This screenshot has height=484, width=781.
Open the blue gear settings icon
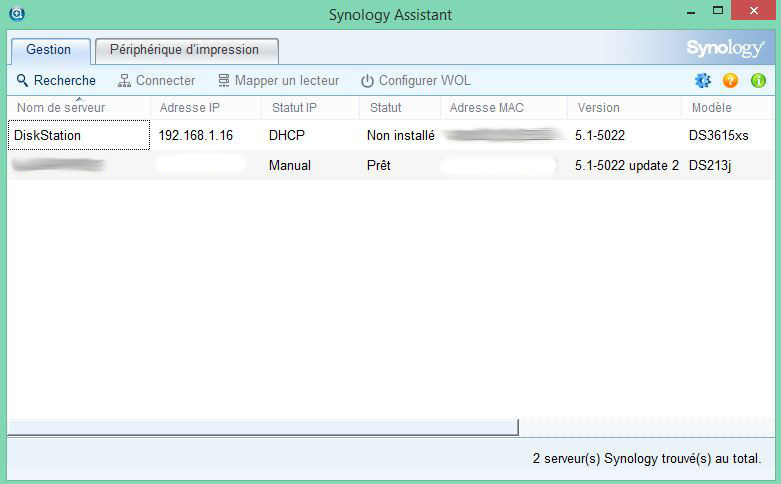pyautogui.click(x=703, y=80)
